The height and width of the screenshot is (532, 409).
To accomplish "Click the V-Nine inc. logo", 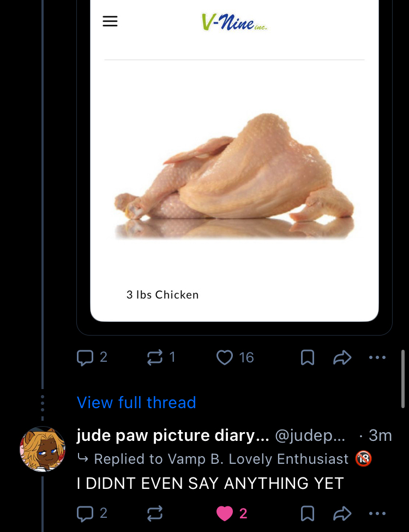I will point(234,22).
